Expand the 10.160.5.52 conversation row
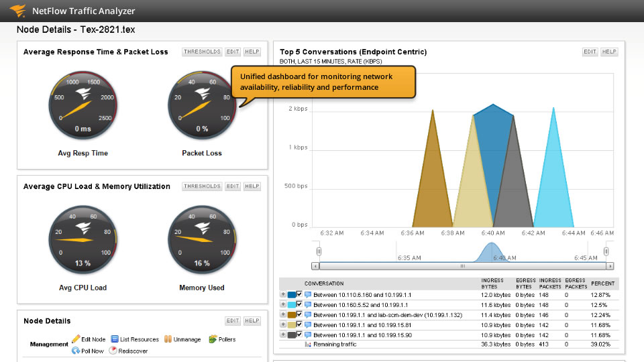Image resolution: width=644 pixels, height=362 pixels. [283, 304]
